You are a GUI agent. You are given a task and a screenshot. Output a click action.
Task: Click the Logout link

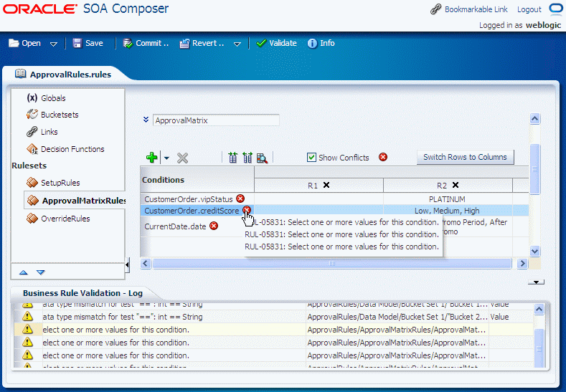529,9
